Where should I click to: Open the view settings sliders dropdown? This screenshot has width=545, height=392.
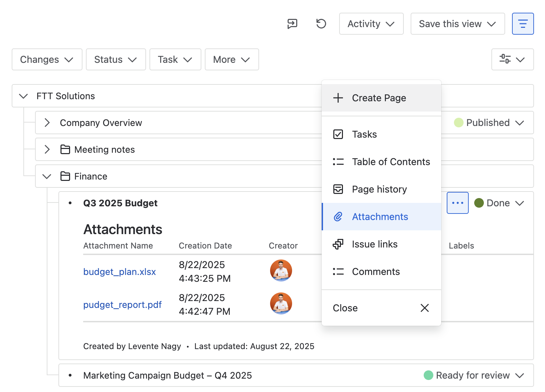click(512, 59)
